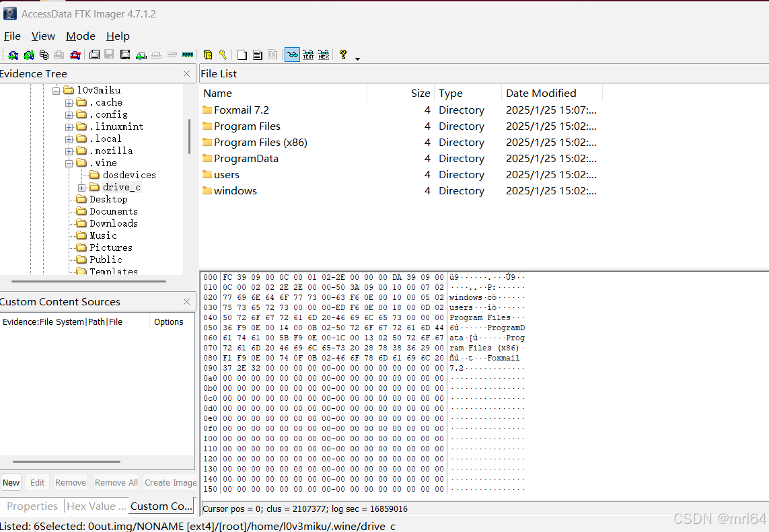
Task: Click the Verify Drive/Image icon
Action: coord(172,55)
